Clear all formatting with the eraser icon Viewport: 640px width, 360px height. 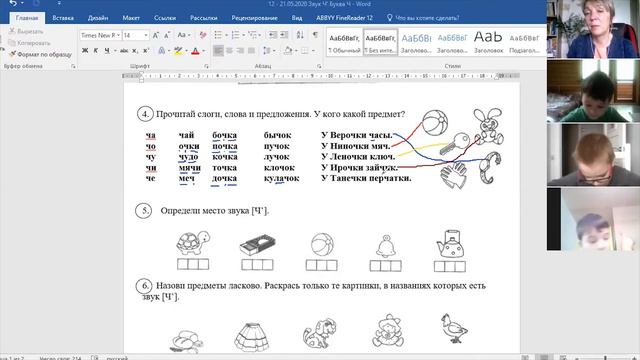point(203,36)
